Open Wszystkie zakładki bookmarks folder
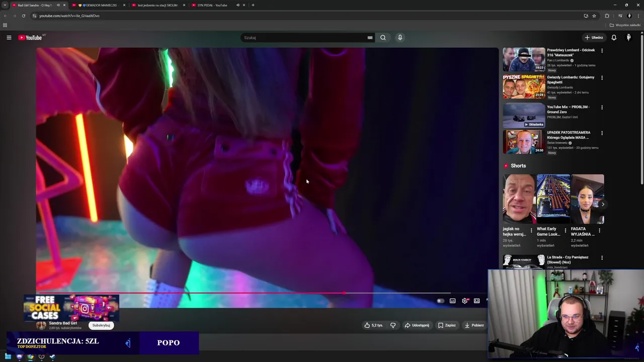Viewport: 644px width, 362px height. point(625,25)
